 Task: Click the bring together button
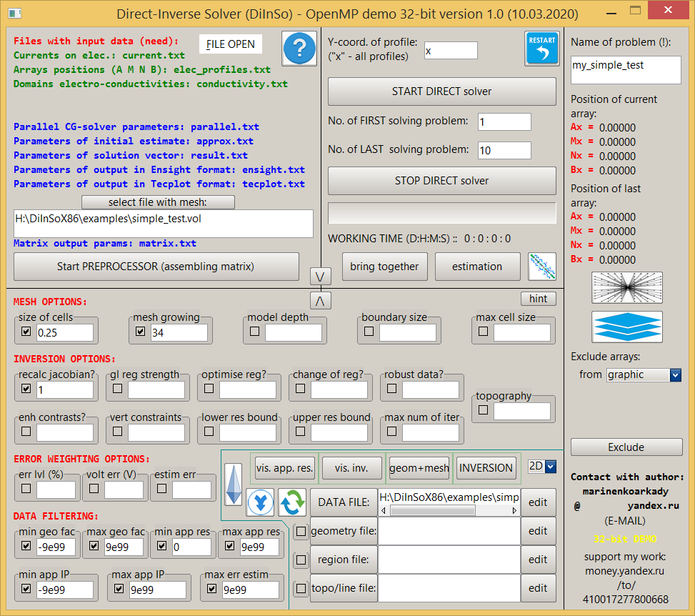[x=385, y=267]
